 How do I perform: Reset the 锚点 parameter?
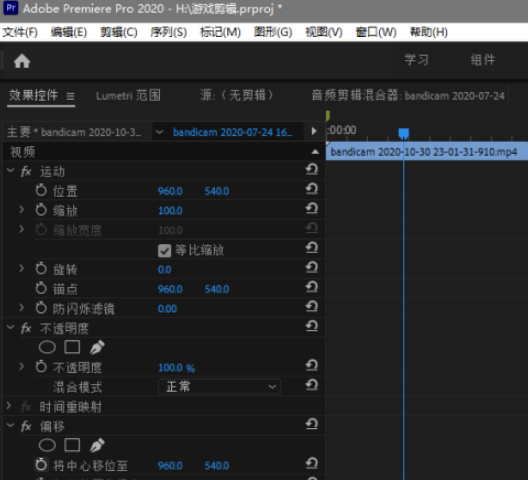(x=312, y=287)
